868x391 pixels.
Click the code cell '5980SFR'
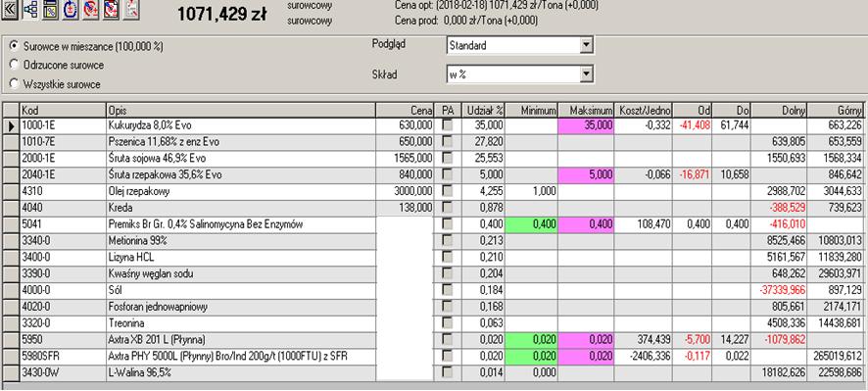click(63, 356)
